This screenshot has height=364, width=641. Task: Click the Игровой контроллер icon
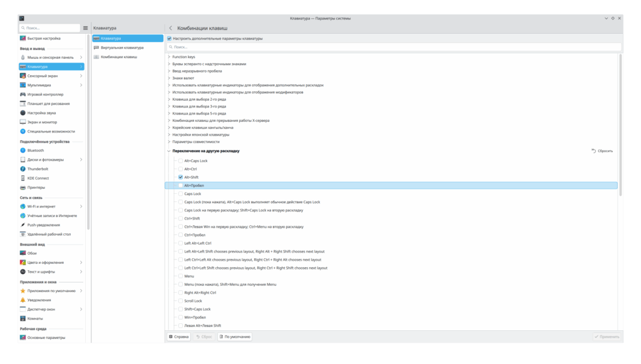pyautogui.click(x=23, y=94)
